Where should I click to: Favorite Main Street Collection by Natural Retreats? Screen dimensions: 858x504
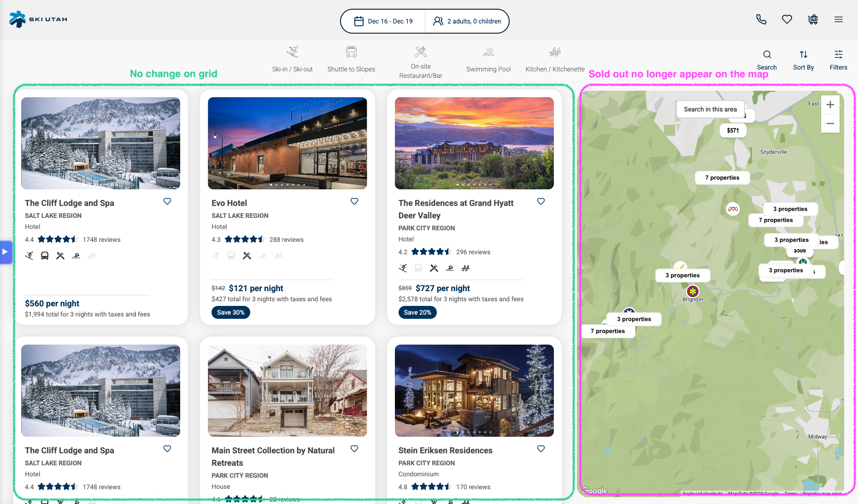pos(354,449)
